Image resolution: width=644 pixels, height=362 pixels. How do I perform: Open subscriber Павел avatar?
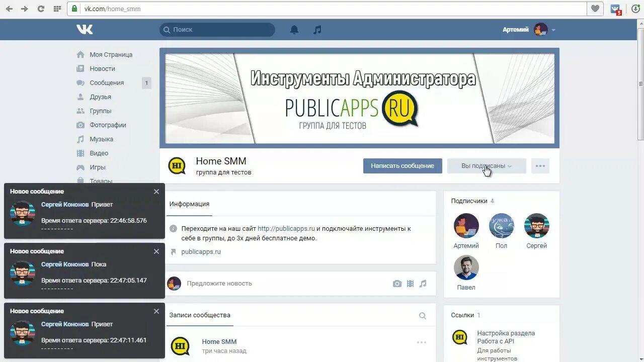click(x=466, y=267)
